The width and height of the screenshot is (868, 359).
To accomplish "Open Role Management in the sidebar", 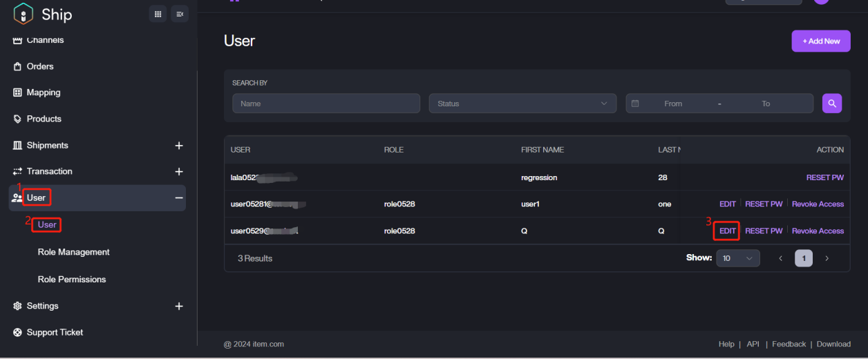I will coord(73,252).
